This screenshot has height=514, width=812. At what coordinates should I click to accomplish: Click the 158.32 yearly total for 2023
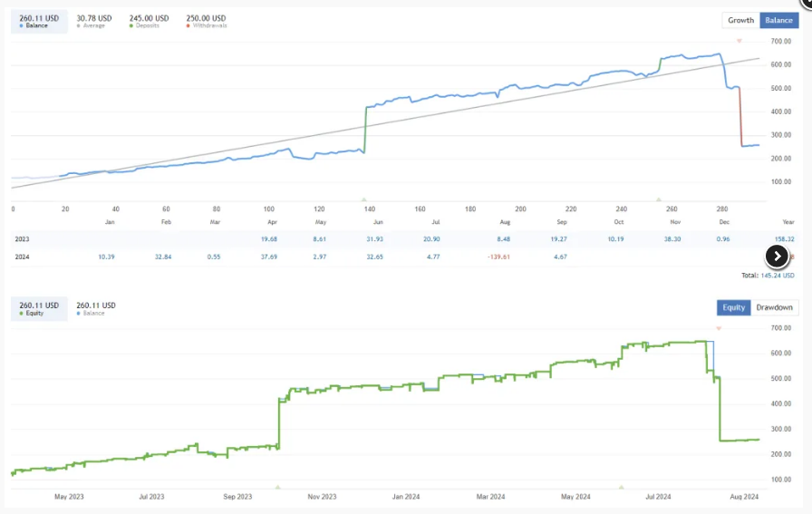pos(784,239)
